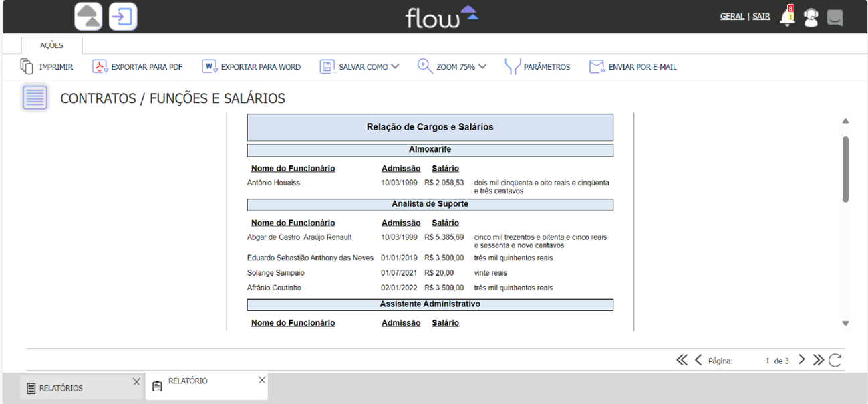The width and height of the screenshot is (868, 404).
Task: Click the Assistente Administrativo header
Action: [430, 304]
